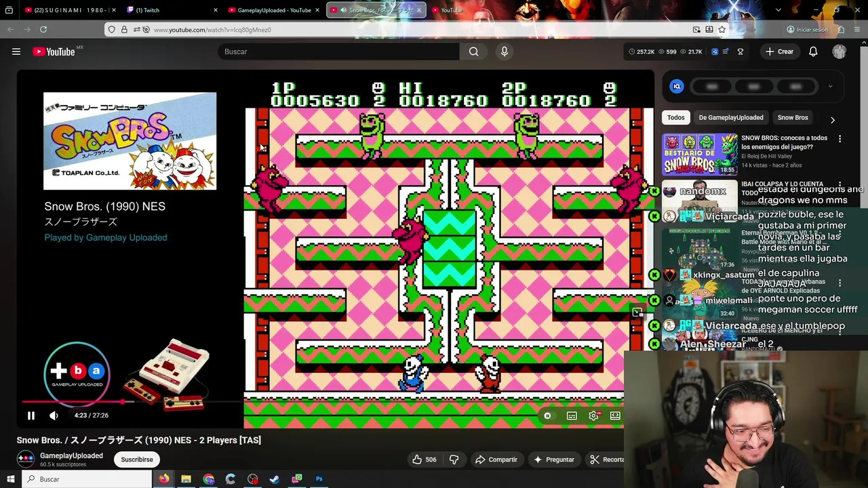868x488 pixels.
Task: Click the 21.7K stat in header
Action: (x=691, y=52)
